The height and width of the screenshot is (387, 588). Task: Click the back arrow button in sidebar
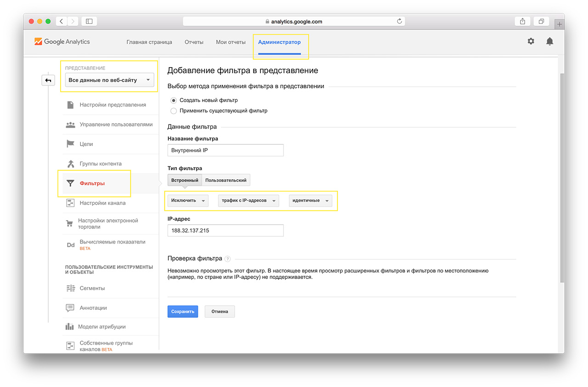[x=48, y=80]
